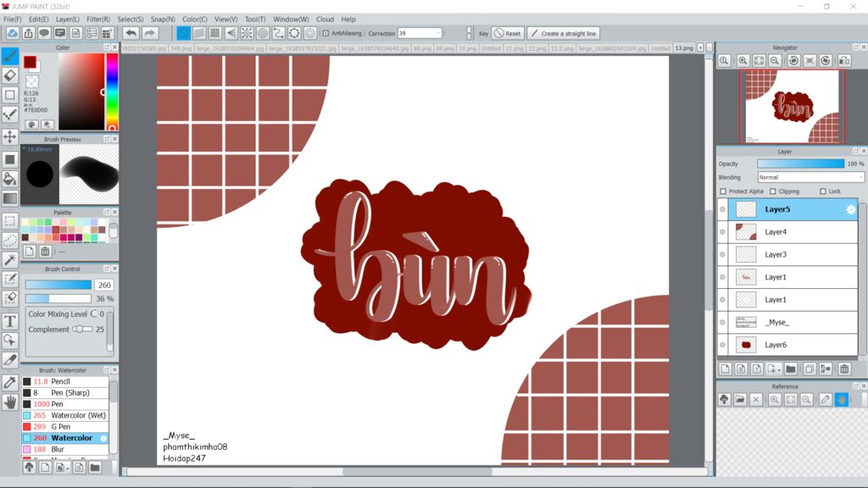Toggle visibility of the _Myse_ layer

722,322
